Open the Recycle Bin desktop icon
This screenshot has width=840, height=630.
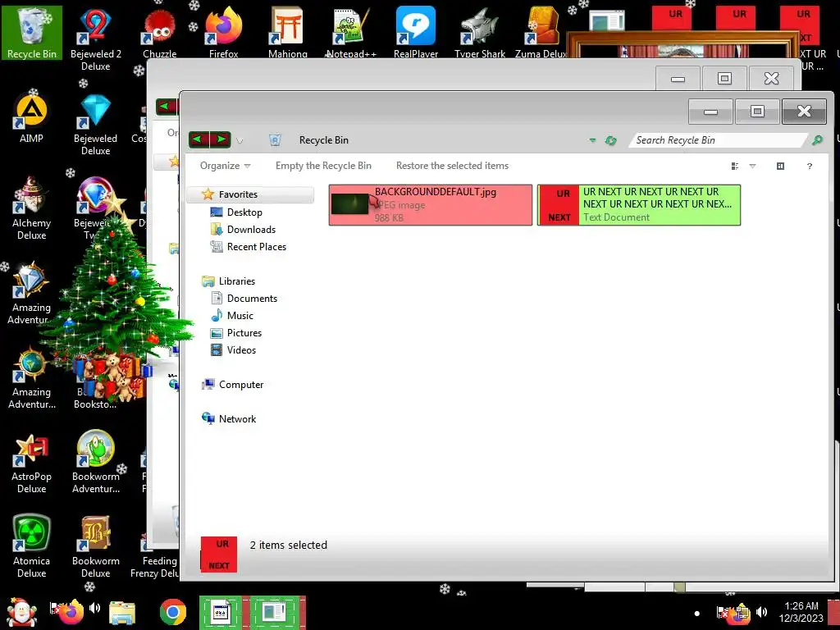pos(32,32)
